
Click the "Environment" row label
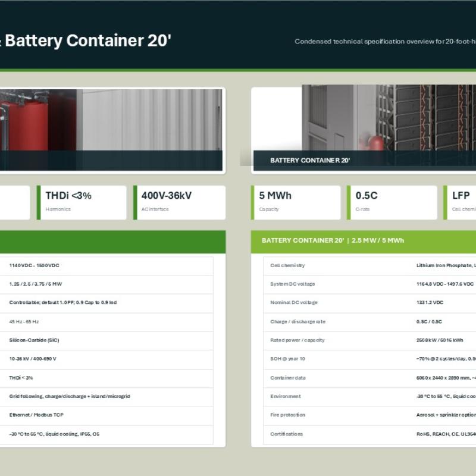(286, 396)
